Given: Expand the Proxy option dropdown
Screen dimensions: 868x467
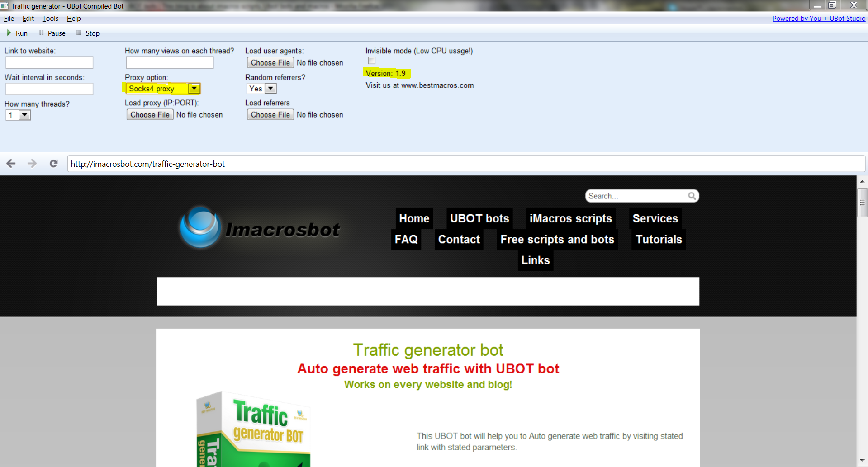Looking at the screenshot, I should tap(194, 89).
